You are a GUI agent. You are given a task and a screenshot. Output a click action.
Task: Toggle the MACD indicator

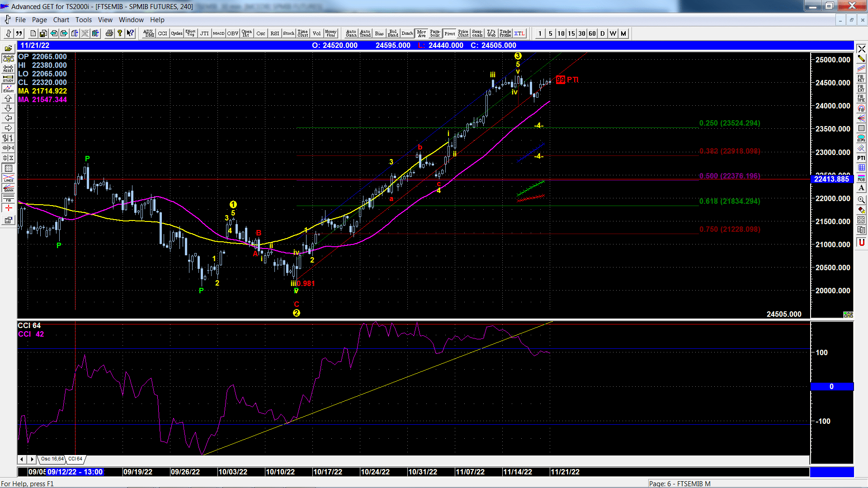click(x=219, y=33)
